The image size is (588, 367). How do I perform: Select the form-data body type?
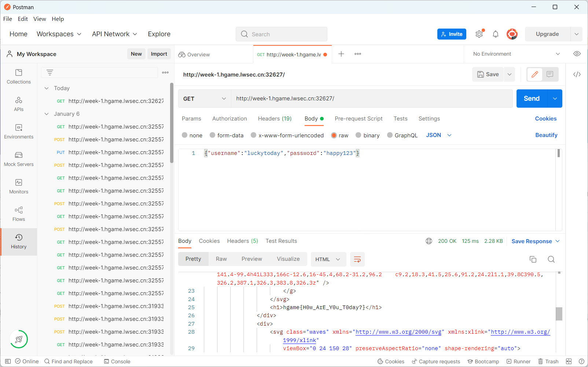coord(212,135)
